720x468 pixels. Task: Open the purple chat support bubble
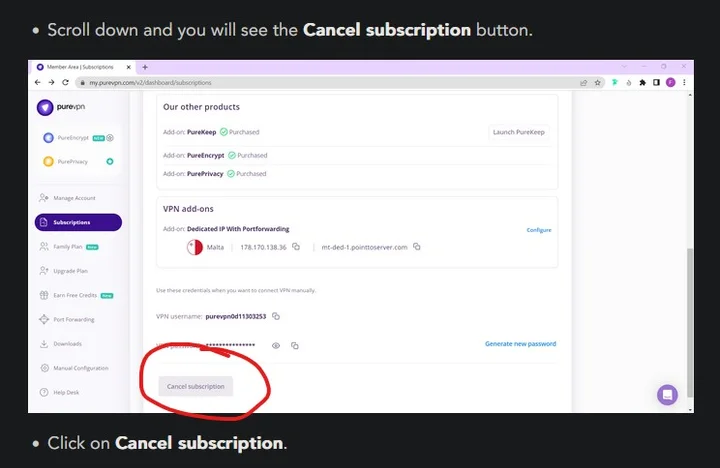[x=667, y=395]
